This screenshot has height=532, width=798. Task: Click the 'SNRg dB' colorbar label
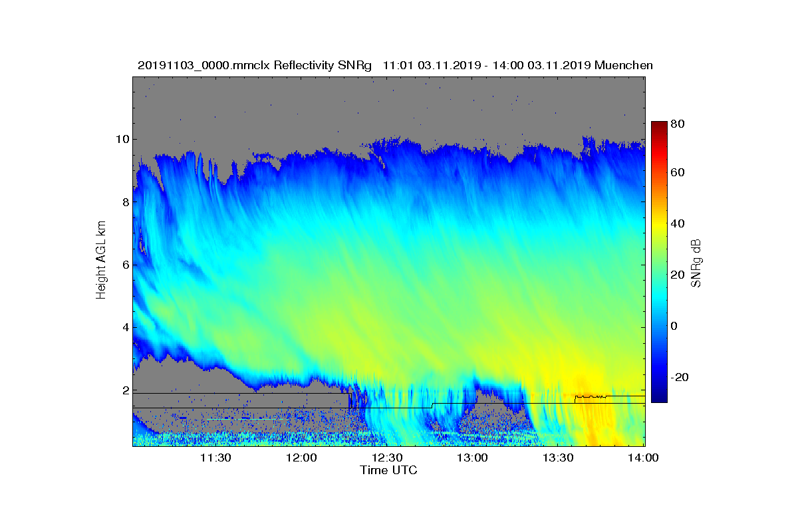(x=697, y=263)
